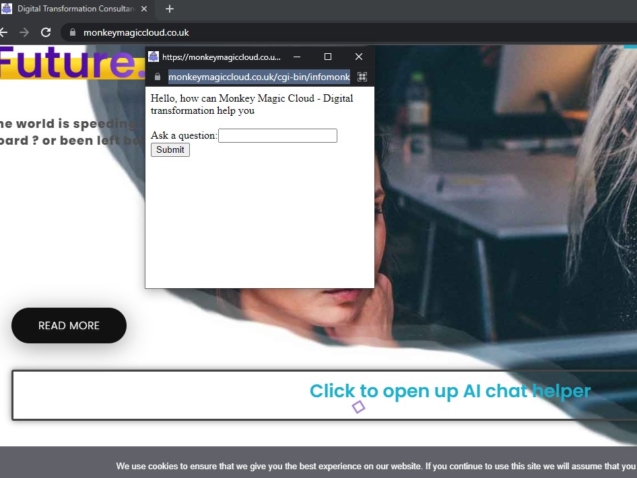
Task: Click the popup window's padlock icon
Action: click(x=157, y=77)
